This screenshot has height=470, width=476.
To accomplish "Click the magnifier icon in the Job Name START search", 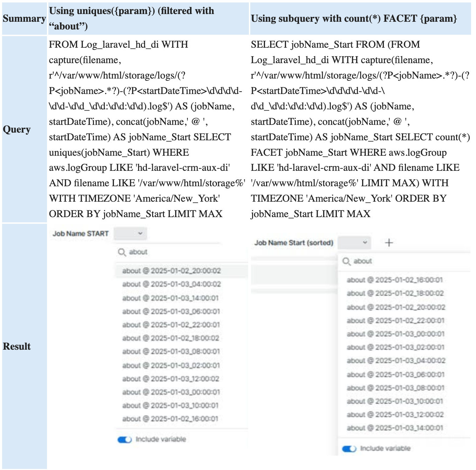I will (x=122, y=252).
